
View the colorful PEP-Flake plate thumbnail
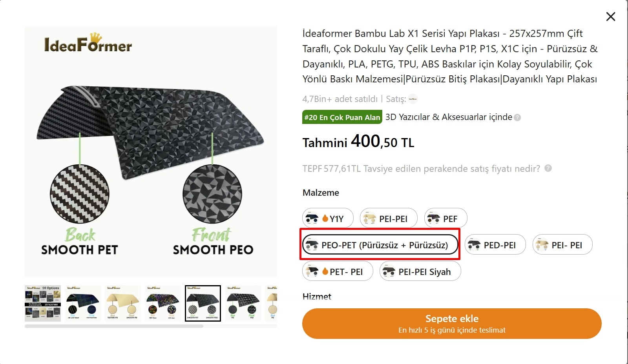coord(163,303)
